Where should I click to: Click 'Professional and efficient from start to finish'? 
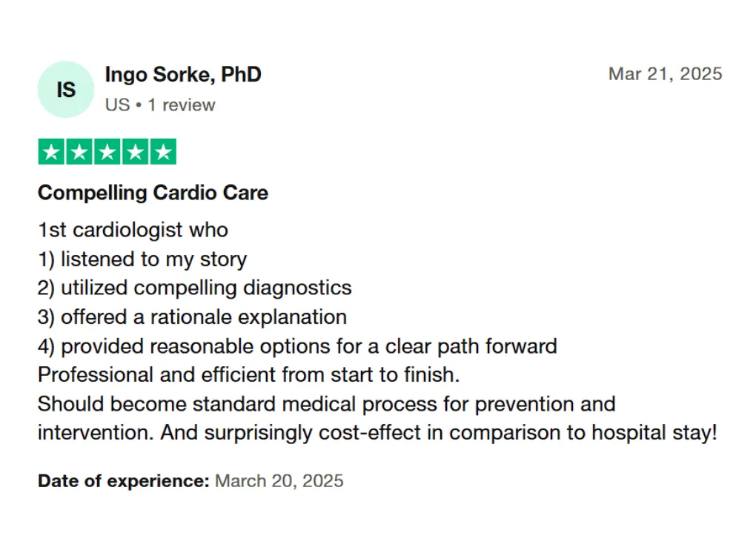249,375
